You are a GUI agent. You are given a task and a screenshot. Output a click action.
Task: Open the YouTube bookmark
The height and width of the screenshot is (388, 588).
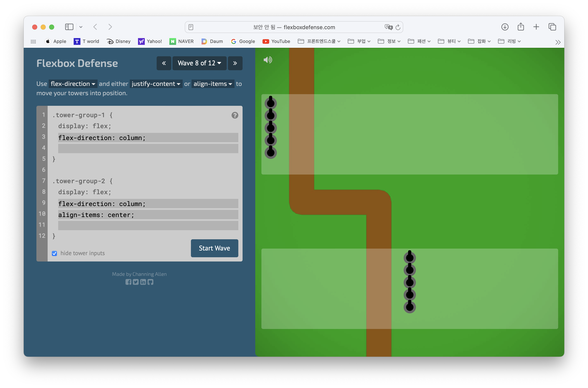pyautogui.click(x=276, y=41)
